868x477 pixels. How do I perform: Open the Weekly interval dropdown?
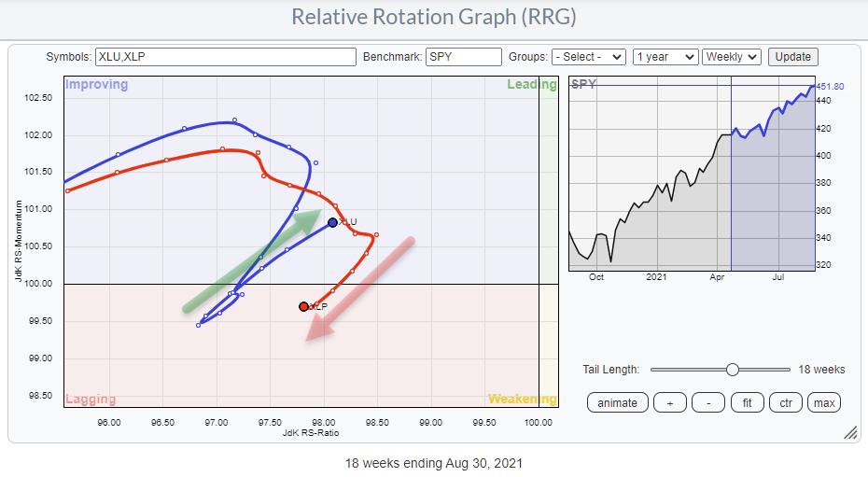coord(733,57)
